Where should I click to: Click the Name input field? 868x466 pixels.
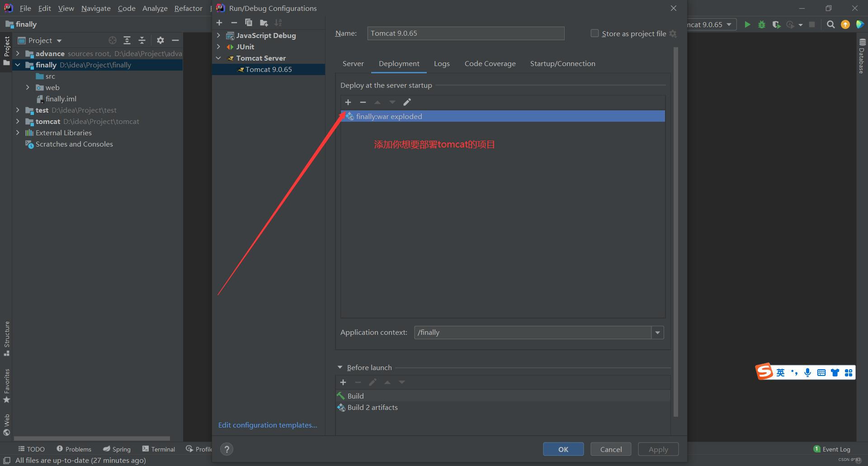click(x=466, y=33)
